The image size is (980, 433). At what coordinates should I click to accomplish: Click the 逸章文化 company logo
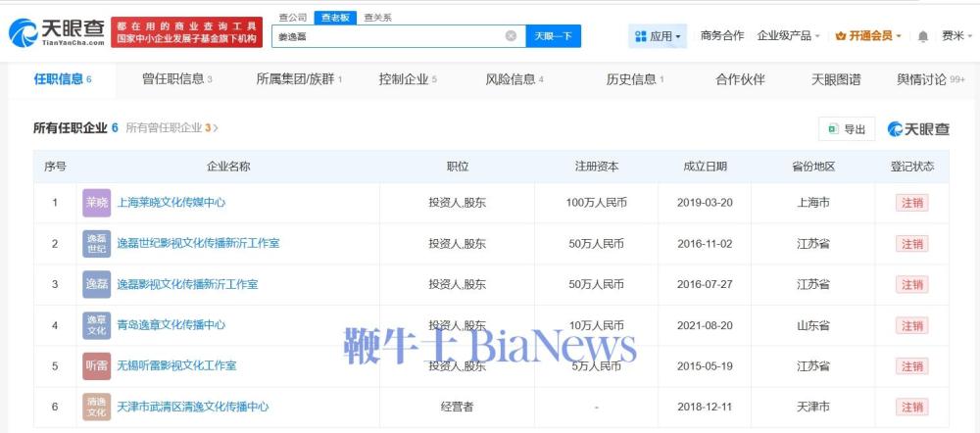point(97,325)
